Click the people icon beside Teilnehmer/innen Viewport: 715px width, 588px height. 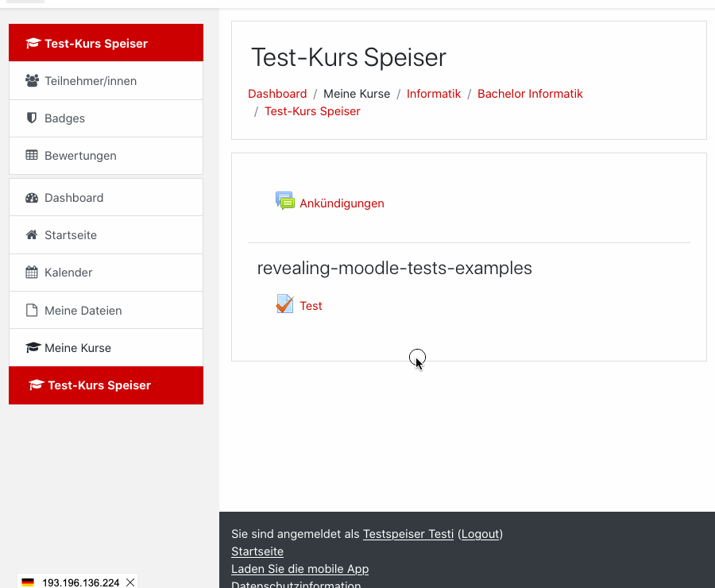pos(32,81)
